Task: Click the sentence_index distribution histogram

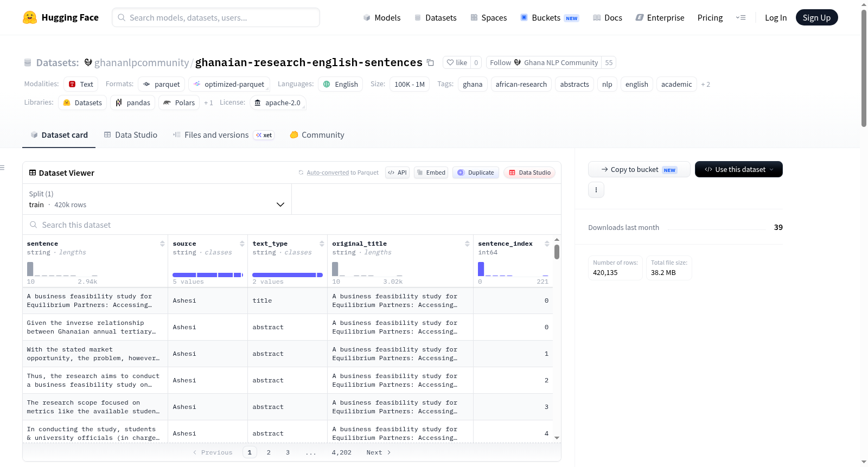Action: tap(513, 269)
